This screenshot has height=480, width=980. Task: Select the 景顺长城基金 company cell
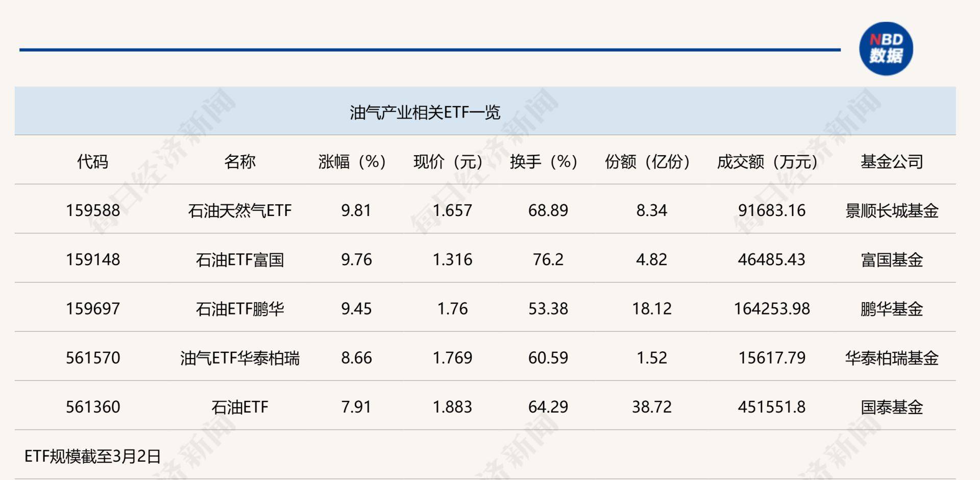[x=892, y=210]
